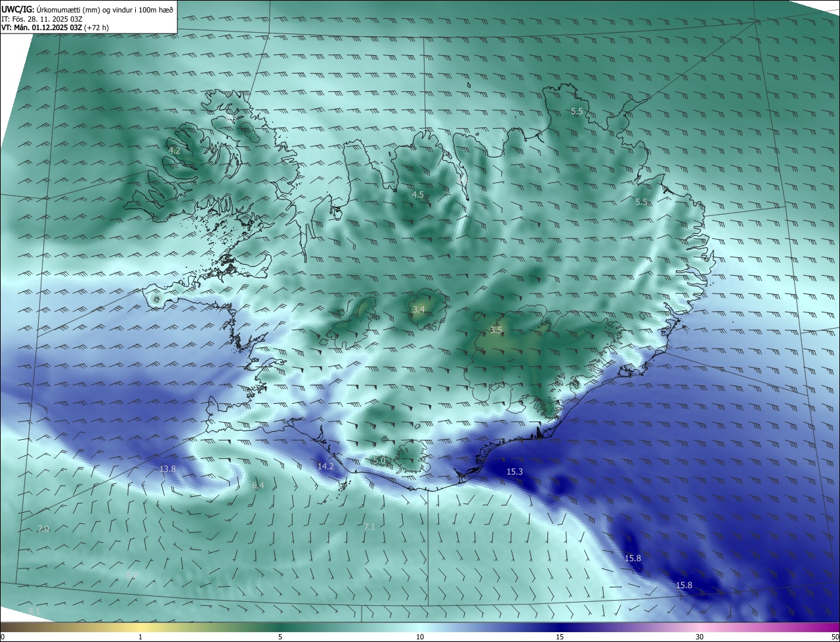Click the 8.1 value above the colorbar
840x642 pixels.
click(x=34, y=611)
